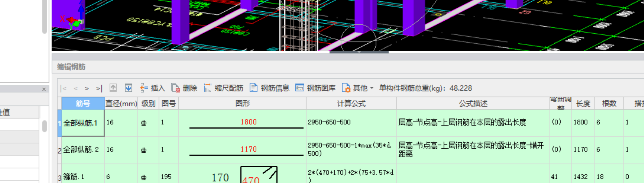Click the 计算公式 column header

pyautogui.click(x=351, y=103)
